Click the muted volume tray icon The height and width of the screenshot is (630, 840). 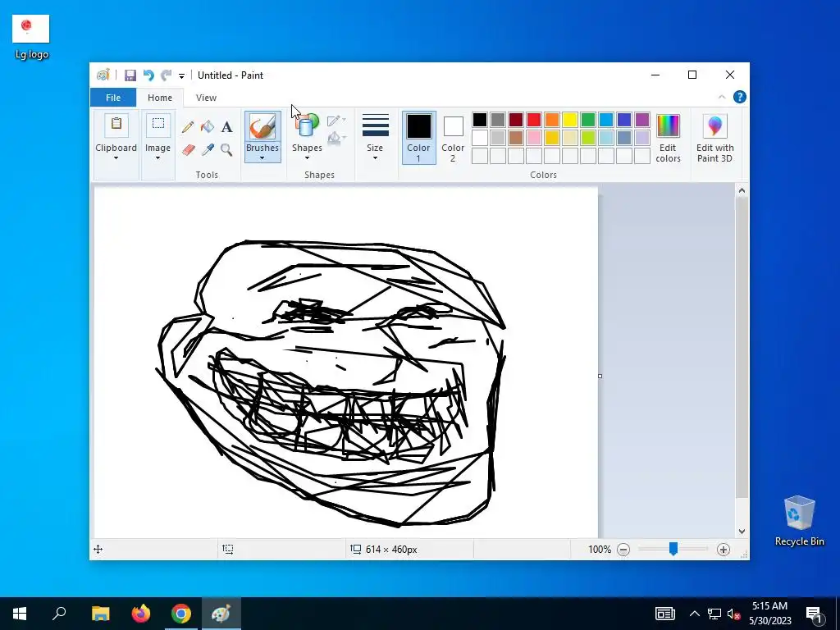(x=734, y=614)
